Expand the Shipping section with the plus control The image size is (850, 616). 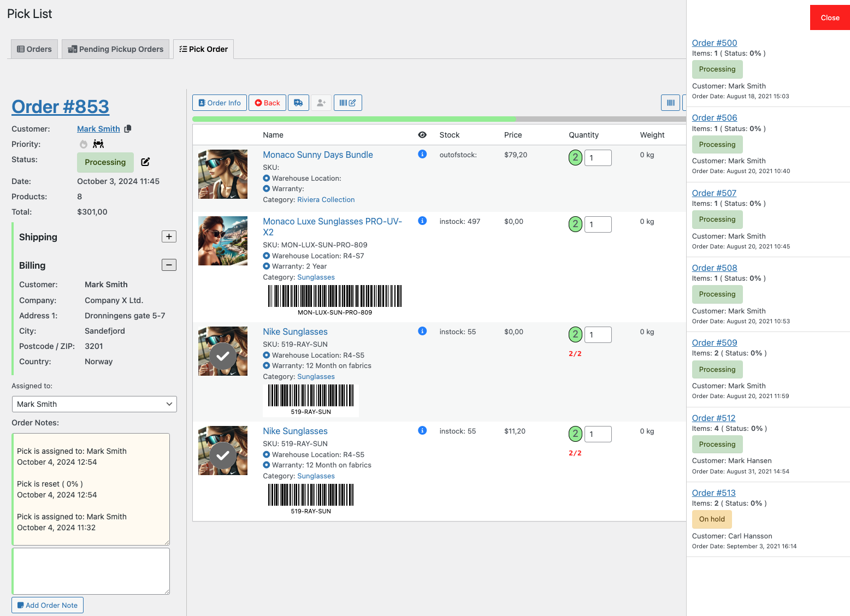click(169, 236)
